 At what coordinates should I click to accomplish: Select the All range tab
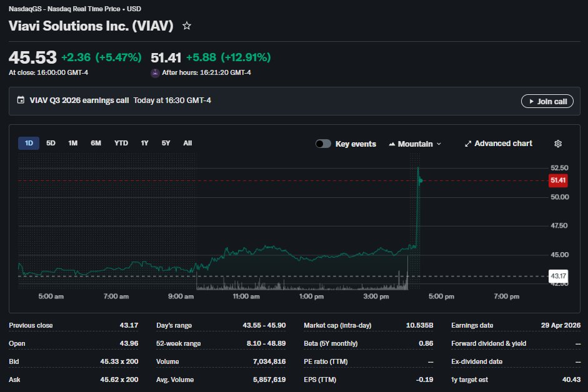(187, 143)
